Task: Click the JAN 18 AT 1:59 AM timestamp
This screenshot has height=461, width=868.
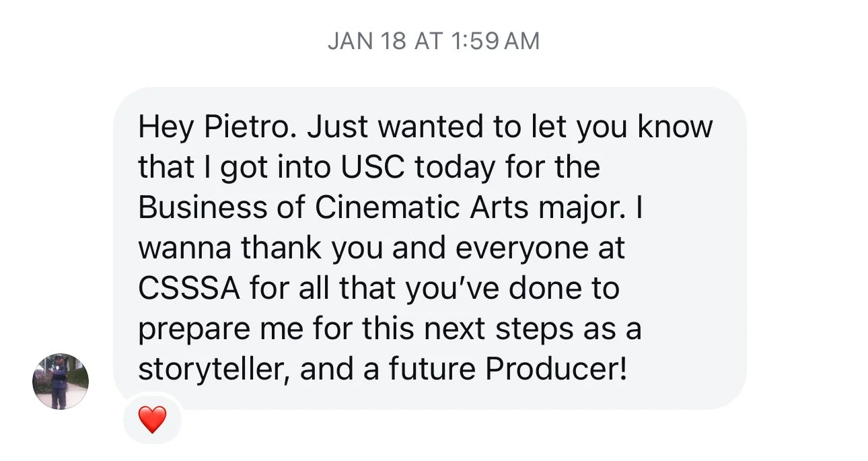Action: click(433, 42)
